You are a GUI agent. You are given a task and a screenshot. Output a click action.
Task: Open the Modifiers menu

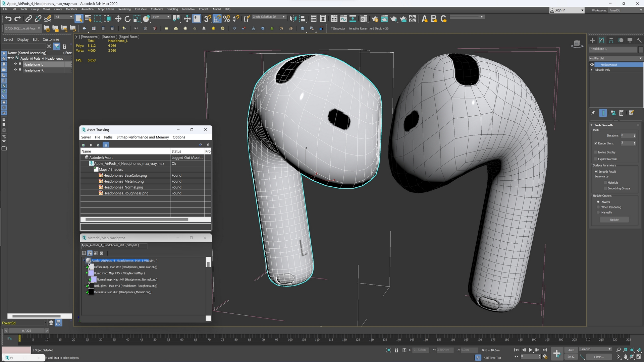(x=71, y=9)
